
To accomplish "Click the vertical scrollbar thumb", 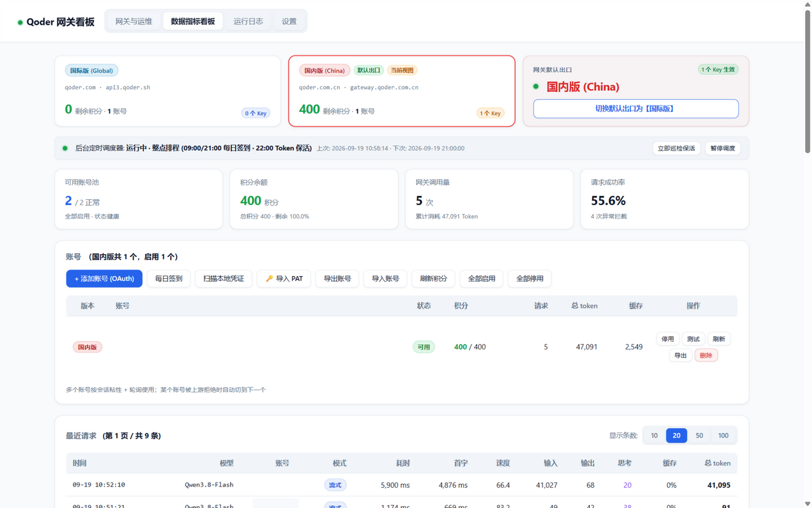I will 807,81.
